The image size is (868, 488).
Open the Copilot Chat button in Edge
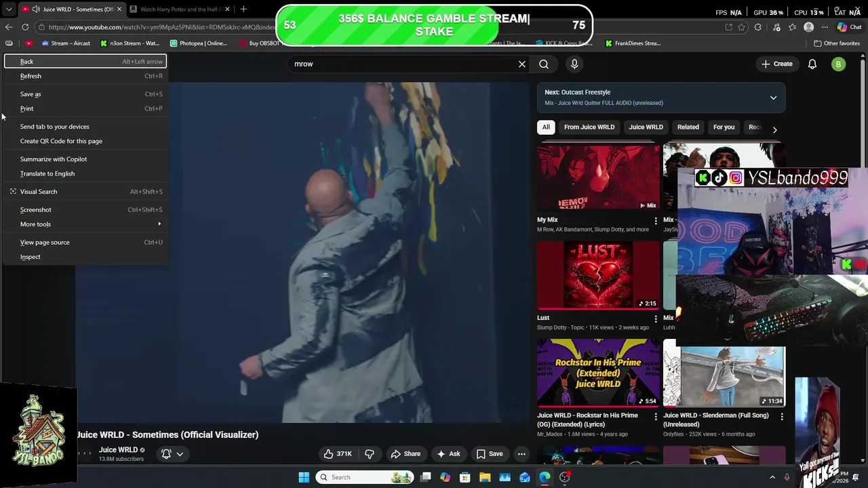pyautogui.click(x=849, y=27)
